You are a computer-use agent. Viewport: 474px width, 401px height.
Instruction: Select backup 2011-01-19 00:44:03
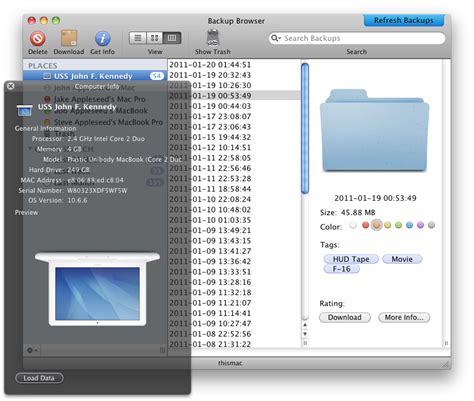coord(210,106)
